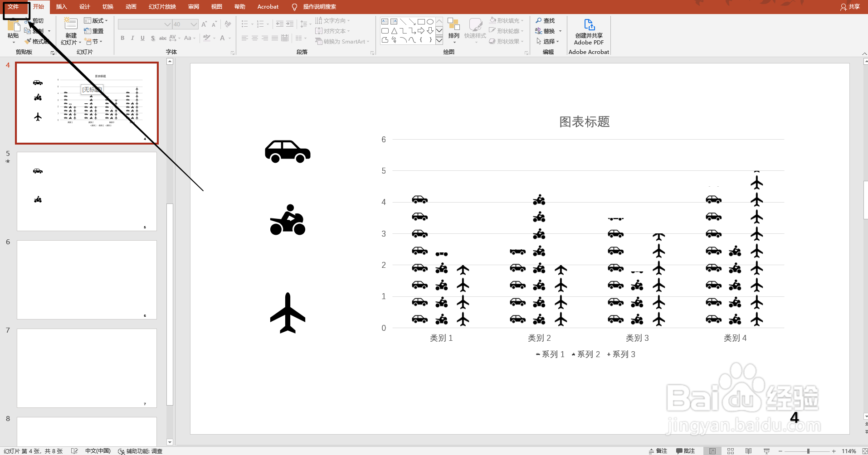This screenshot has height=455, width=868.
Task: Click the 共享 button
Action: pos(850,6)
